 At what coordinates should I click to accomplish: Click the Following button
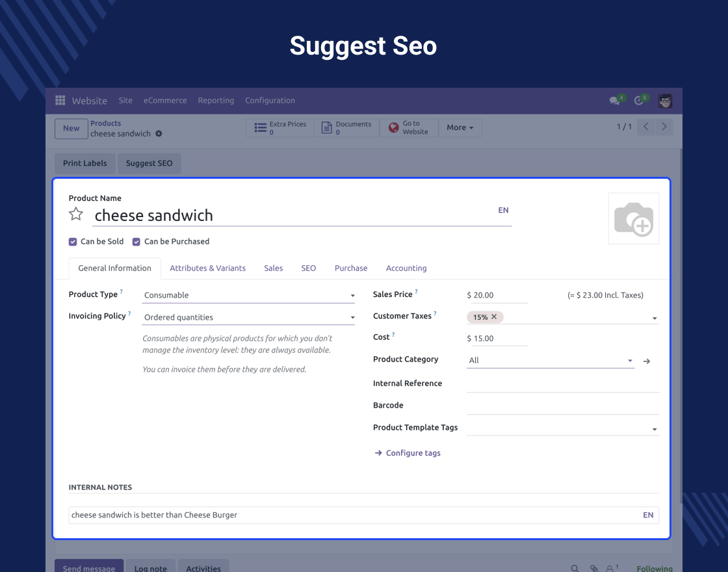coord(655,568)
